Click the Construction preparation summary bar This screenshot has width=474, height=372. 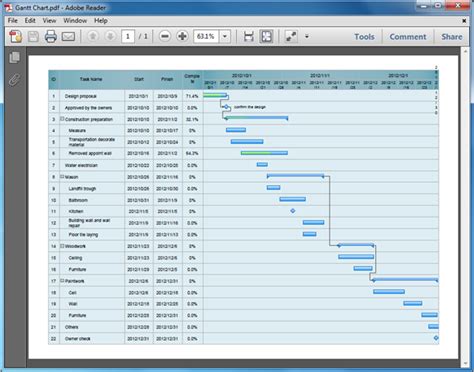pyautogui.click(x=256, y=118)
